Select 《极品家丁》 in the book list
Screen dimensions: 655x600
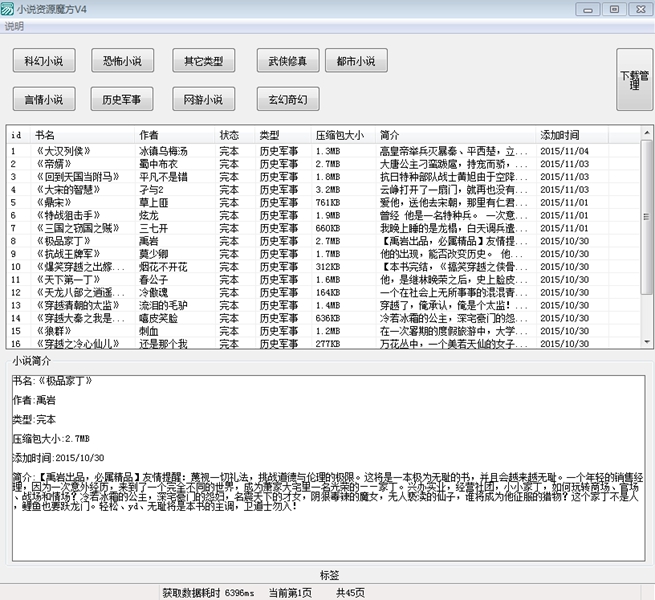[x=323, y=241]
